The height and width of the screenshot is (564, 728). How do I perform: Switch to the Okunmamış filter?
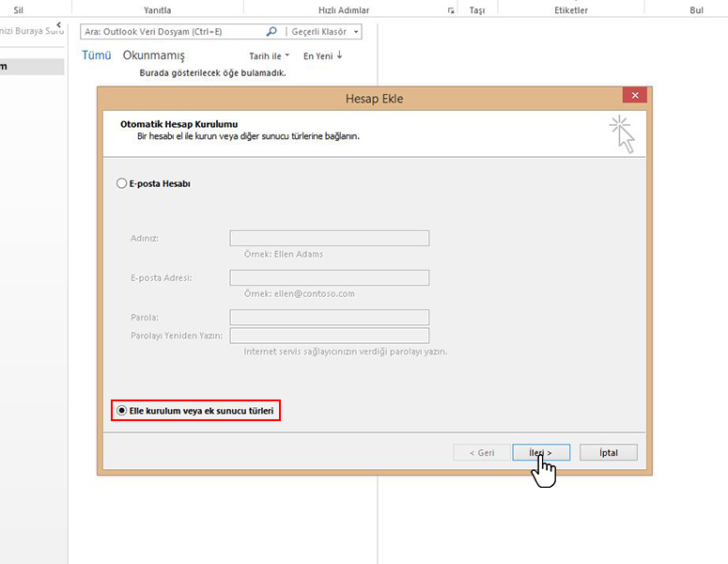153,55
